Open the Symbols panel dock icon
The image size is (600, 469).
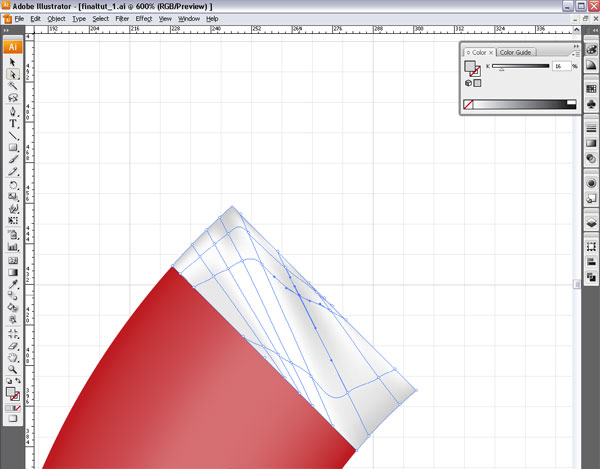coord(591,104)
